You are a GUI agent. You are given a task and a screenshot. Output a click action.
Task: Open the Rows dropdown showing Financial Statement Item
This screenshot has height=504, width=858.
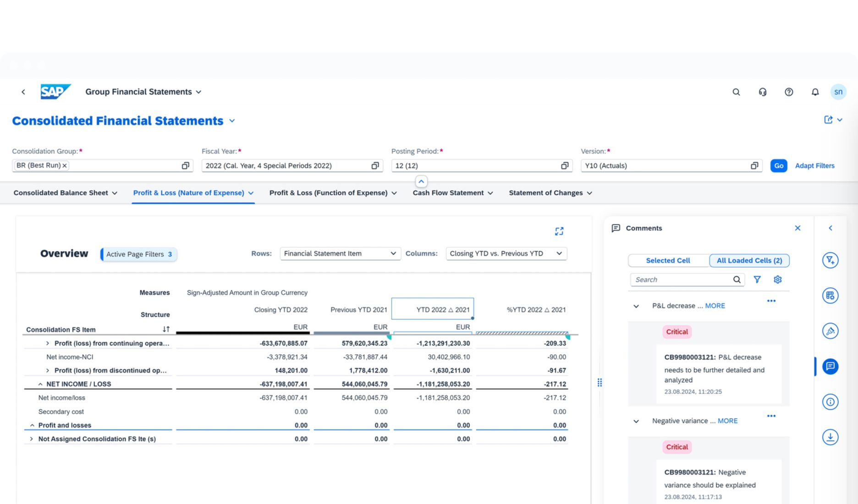tap(340, 253)
